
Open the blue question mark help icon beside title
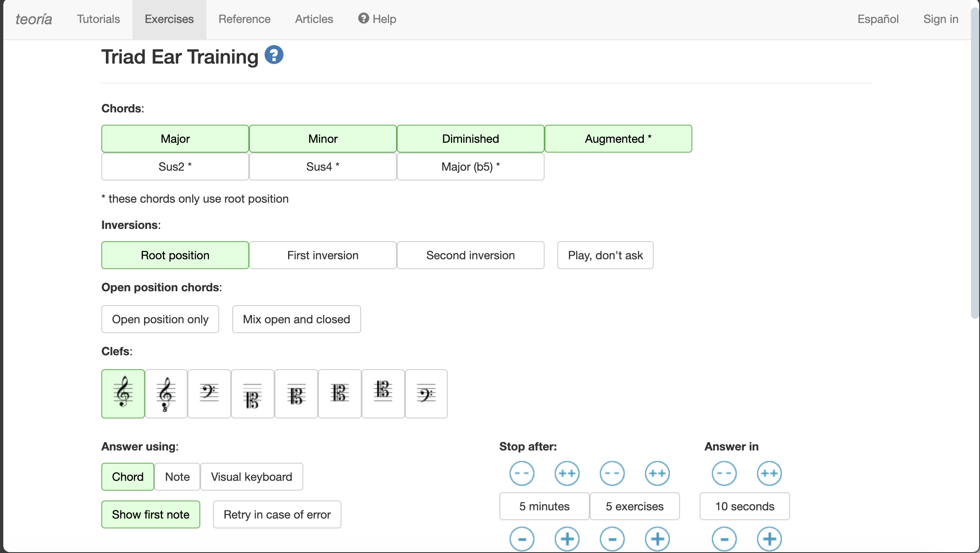tap(274, 55)
